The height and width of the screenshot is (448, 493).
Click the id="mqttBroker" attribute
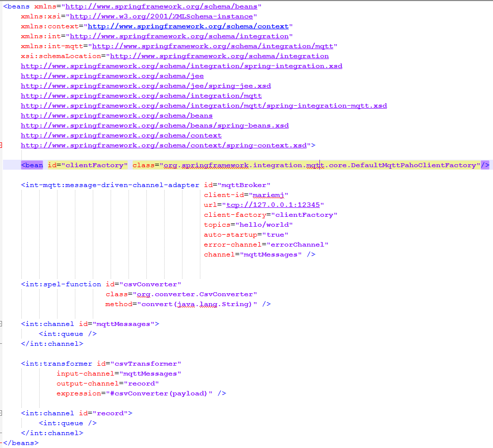tap(237, 185)
